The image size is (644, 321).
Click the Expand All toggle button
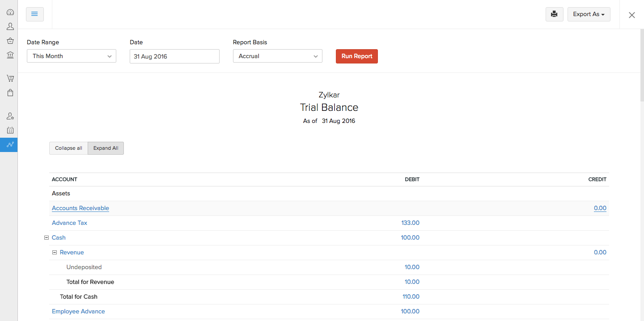pyautogui.click(x=106, y=148)
